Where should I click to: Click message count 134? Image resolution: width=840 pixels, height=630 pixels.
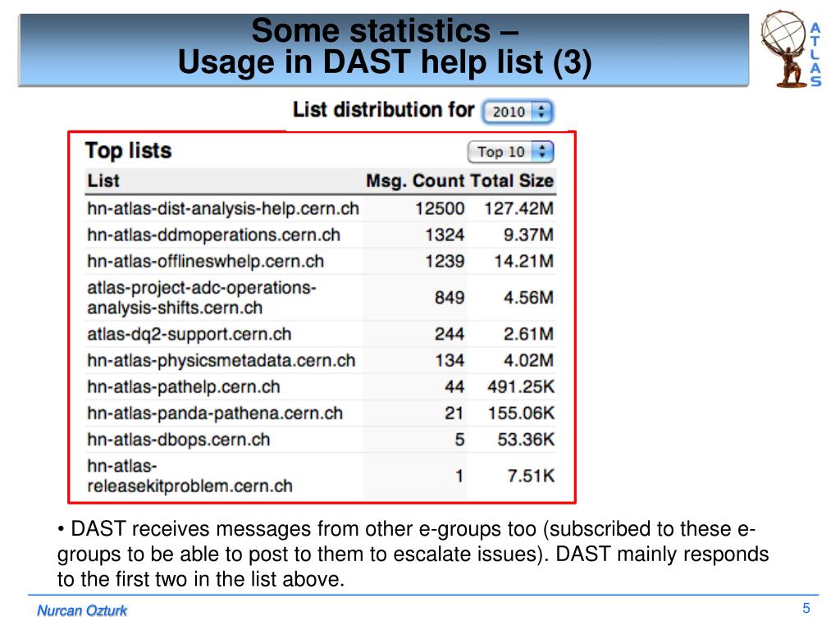tap(450, 360)
